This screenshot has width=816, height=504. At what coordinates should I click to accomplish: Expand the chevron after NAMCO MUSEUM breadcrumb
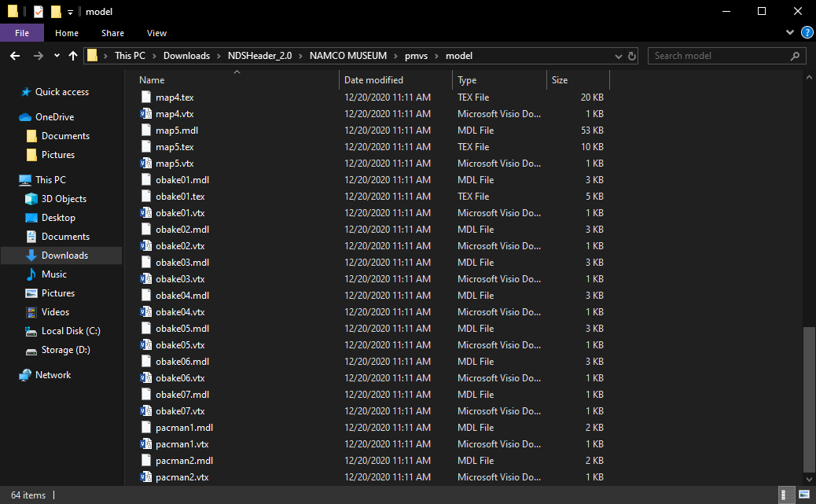[395, 56]
